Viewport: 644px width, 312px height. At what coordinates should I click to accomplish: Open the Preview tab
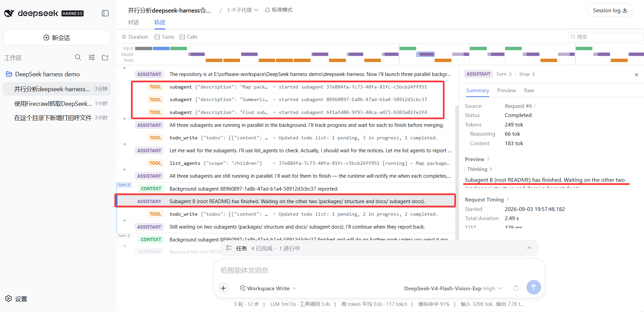pos(507,91)
